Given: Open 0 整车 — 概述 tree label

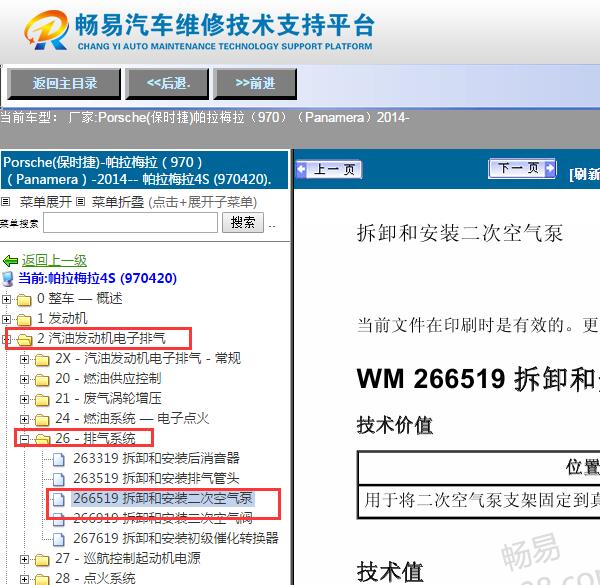Looking at the screenshot, I should click(80, 298).
